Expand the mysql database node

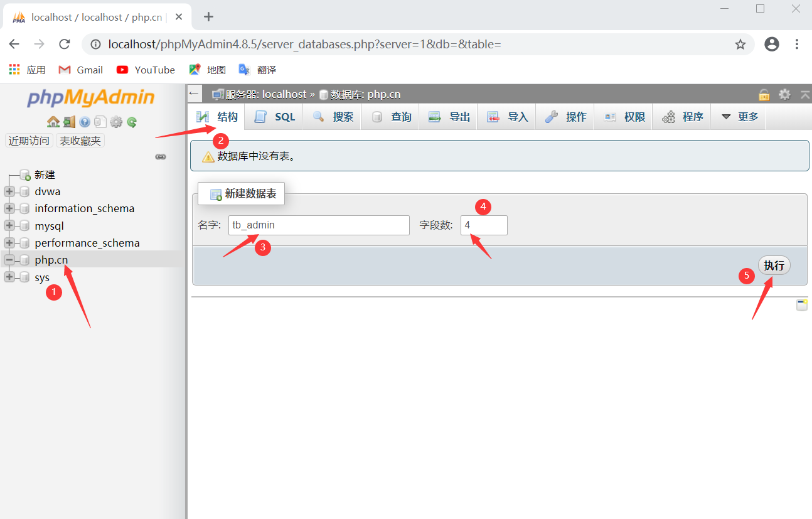tap(9, 225)
